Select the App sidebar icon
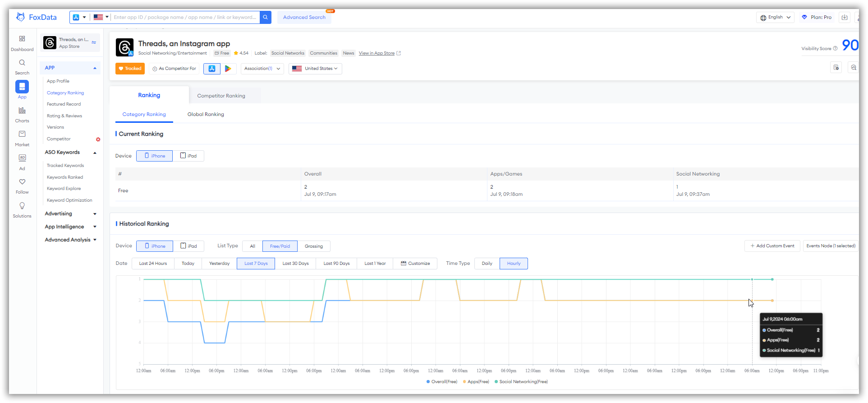The height and width of the screenshot is (403, 868). pos(22,86)
